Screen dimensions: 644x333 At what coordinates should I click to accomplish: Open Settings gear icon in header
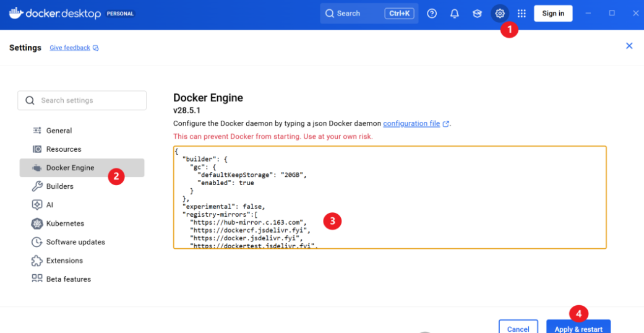click(499, 14)
